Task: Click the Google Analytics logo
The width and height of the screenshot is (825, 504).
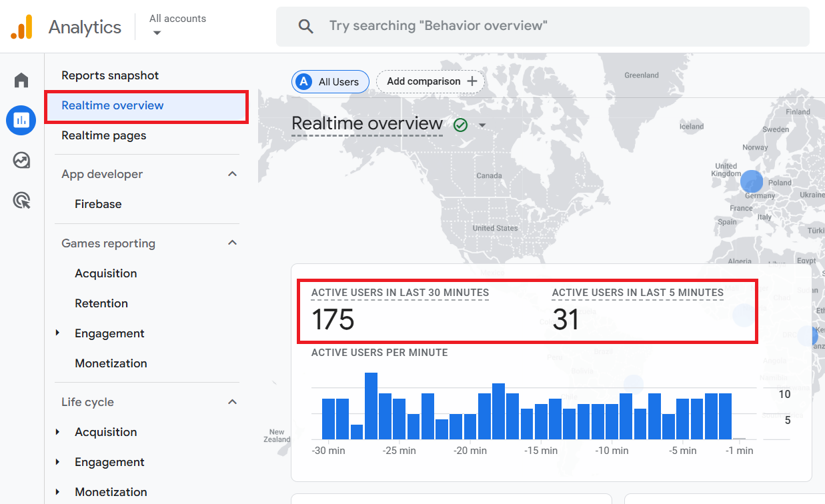Action: pos(21,27)
